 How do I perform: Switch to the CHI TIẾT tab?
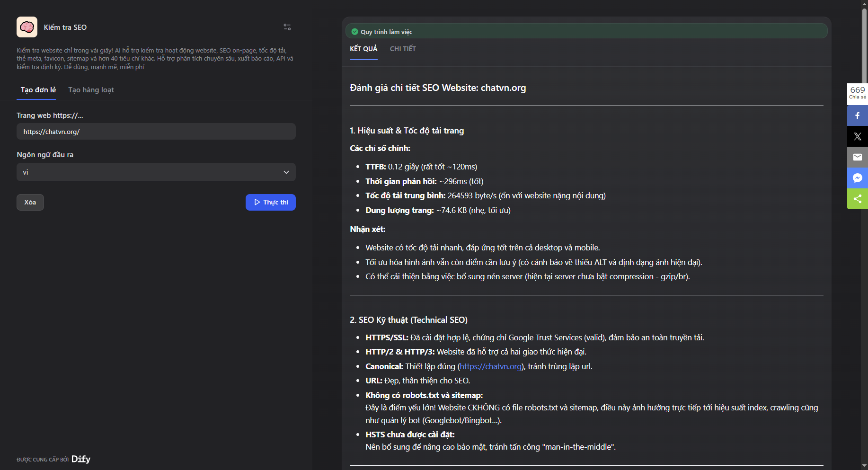tap(403, 49)
